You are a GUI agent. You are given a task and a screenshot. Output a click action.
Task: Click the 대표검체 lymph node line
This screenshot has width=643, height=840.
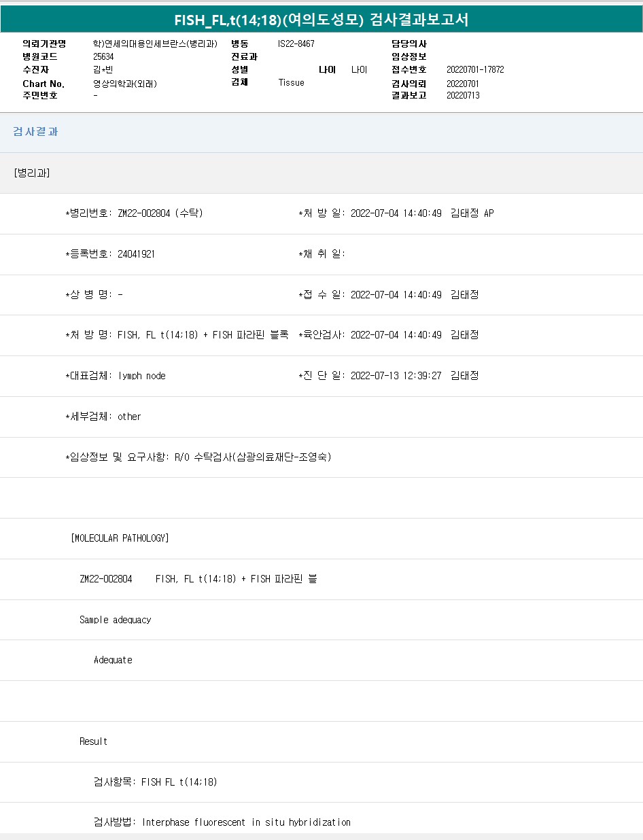click(116, 376)
